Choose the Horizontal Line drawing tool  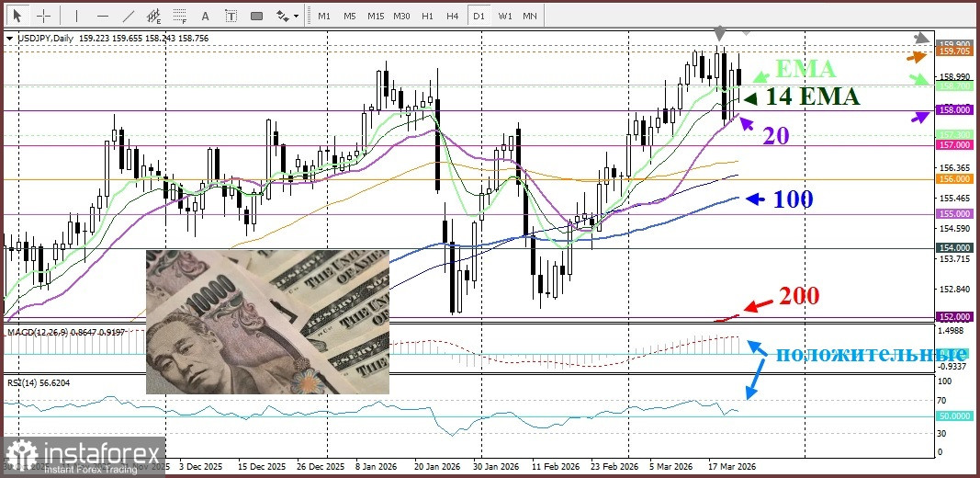click(x=103, y=16)
